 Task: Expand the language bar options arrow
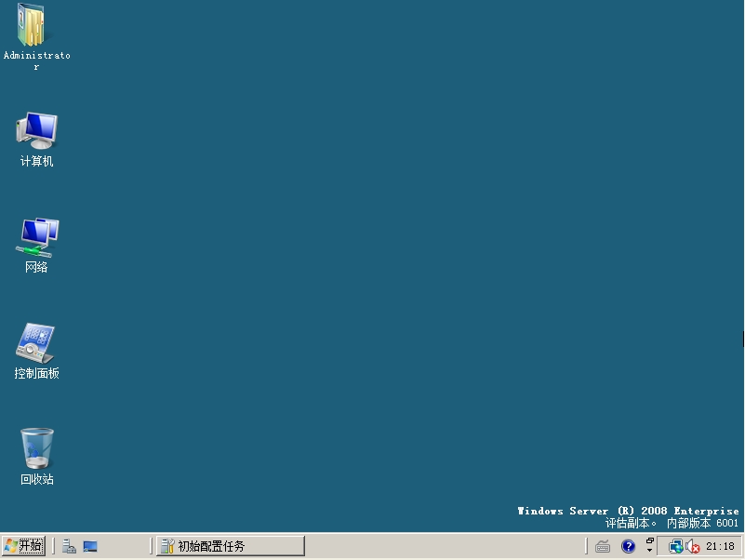point(650,551)
